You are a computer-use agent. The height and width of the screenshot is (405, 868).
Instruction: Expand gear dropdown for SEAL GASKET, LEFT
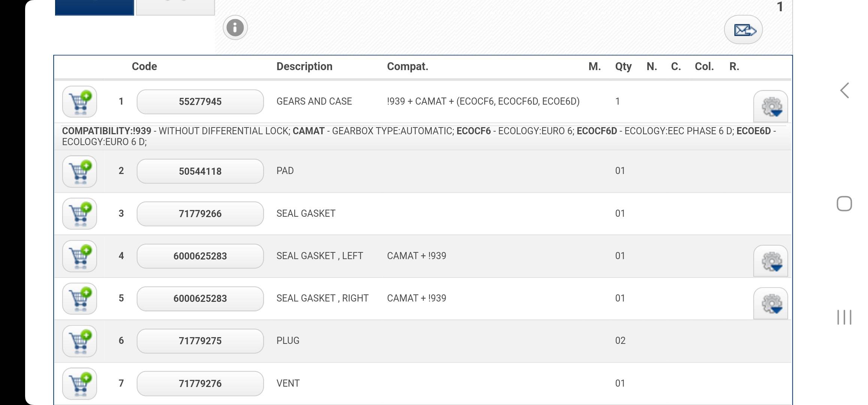click(771, 261)
